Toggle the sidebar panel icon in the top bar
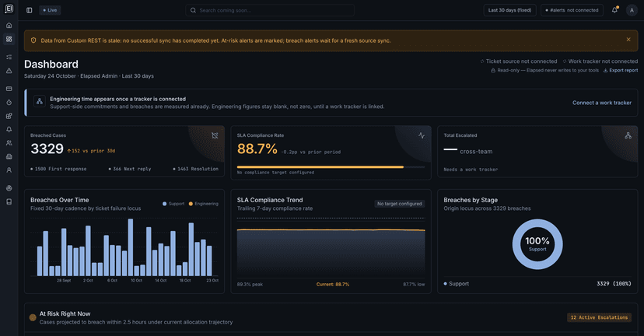Image resolution: width=644 pixels, height=336 pixels. click(29, 10)
